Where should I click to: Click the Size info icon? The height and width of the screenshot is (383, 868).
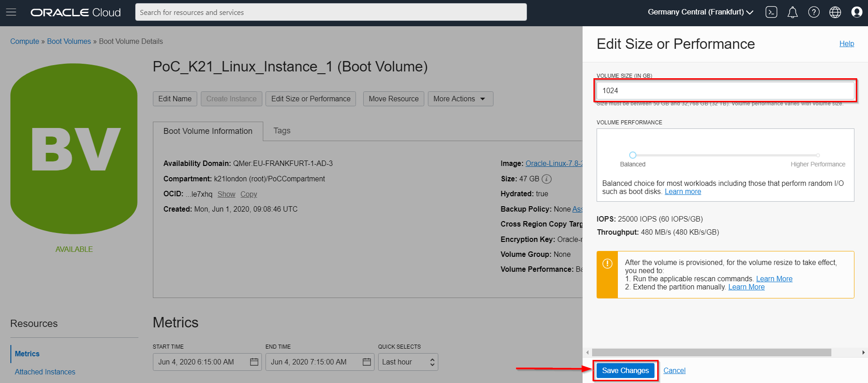[x=546, y=179]
